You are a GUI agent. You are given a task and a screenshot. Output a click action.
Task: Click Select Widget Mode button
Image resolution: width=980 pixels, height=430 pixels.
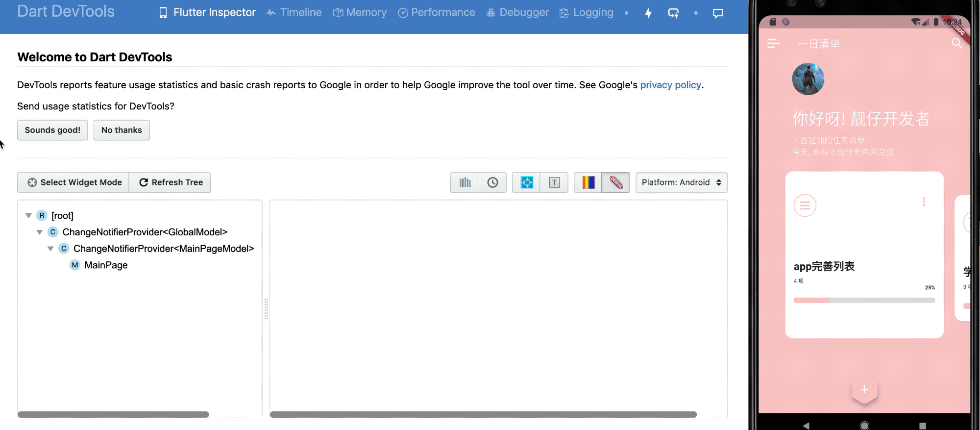click(x=73, y=182)
